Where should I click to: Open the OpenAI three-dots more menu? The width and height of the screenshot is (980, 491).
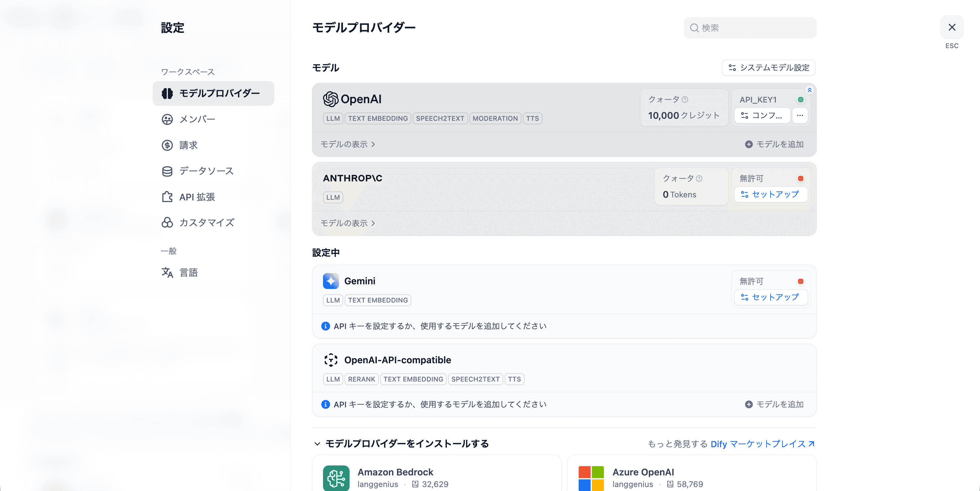tap(800, 116)
